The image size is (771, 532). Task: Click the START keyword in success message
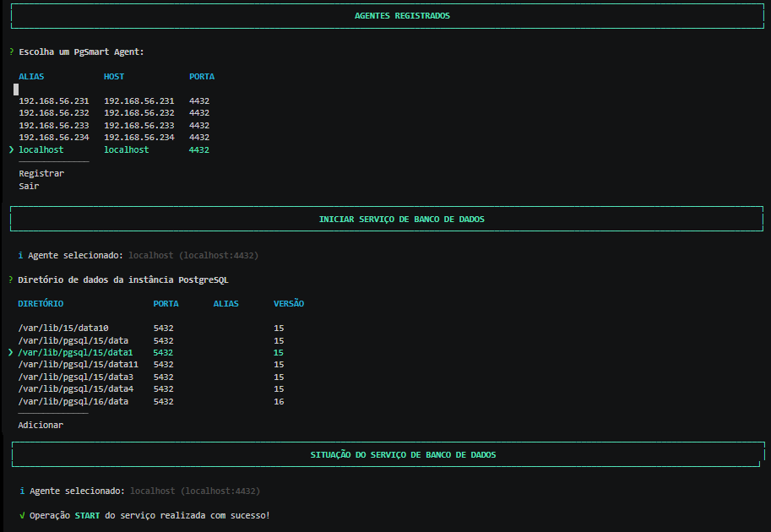point(88,515)
